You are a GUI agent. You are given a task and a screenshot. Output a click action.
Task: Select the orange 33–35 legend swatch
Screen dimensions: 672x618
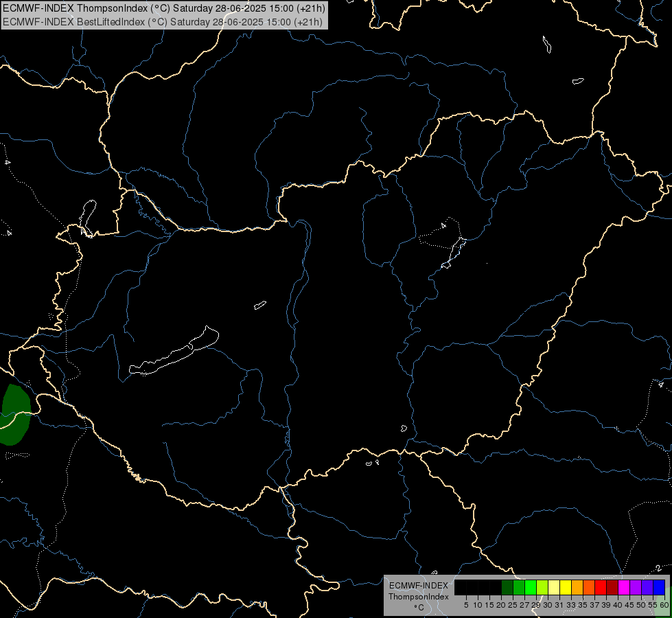tap(577, 587)
